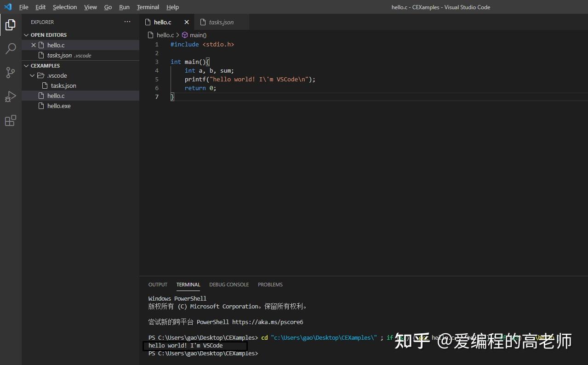This screenshot has width=588, height=365.
Task: Click 'Windows PowerShell' terminal header text
Action: [x=177, y=299]
